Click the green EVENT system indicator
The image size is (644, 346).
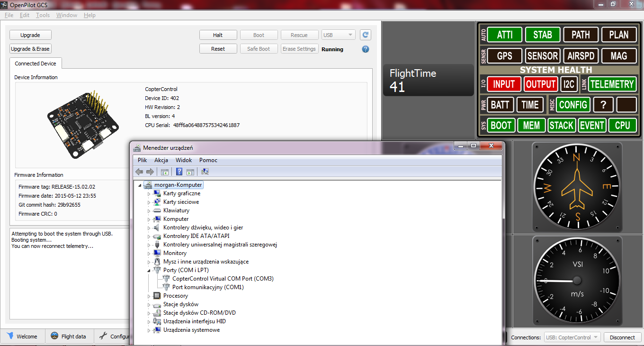(x=592, y=125)
